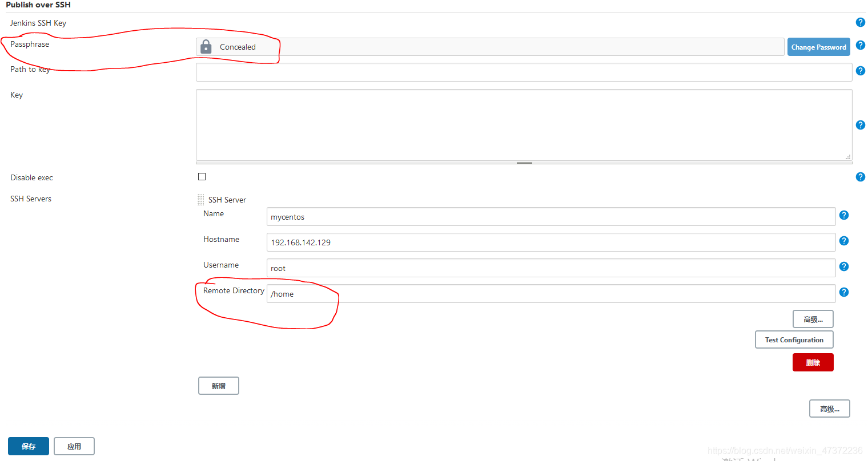Add new SSH server with 新增
This screenshot has height=461, width=868.
218,386
